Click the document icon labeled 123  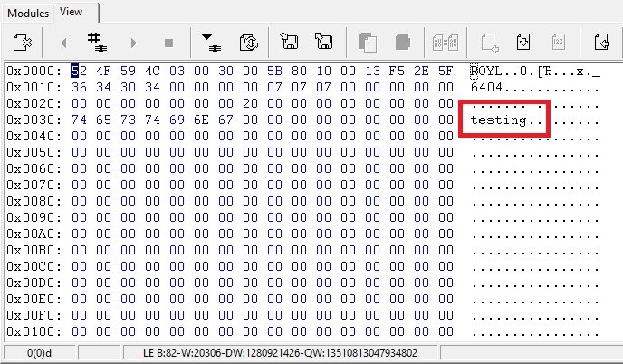(558, 42)
